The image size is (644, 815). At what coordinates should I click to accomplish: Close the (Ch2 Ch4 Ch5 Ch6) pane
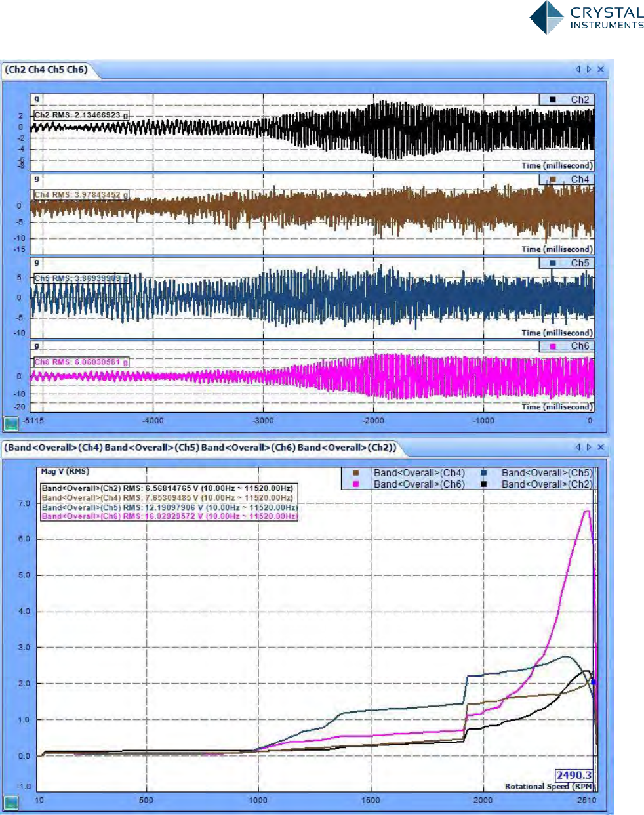point(601,69)
